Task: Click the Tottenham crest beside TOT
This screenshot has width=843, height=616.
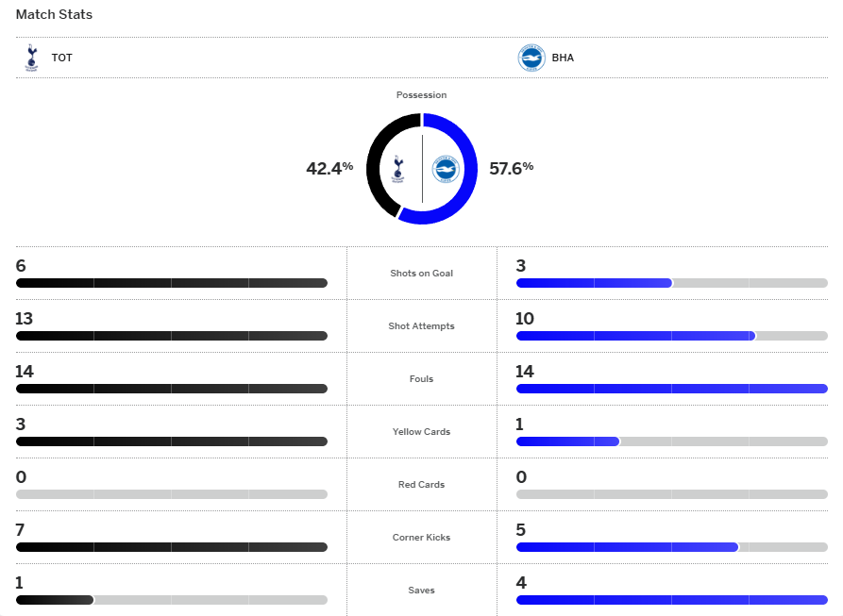Action: coord(31,58)
